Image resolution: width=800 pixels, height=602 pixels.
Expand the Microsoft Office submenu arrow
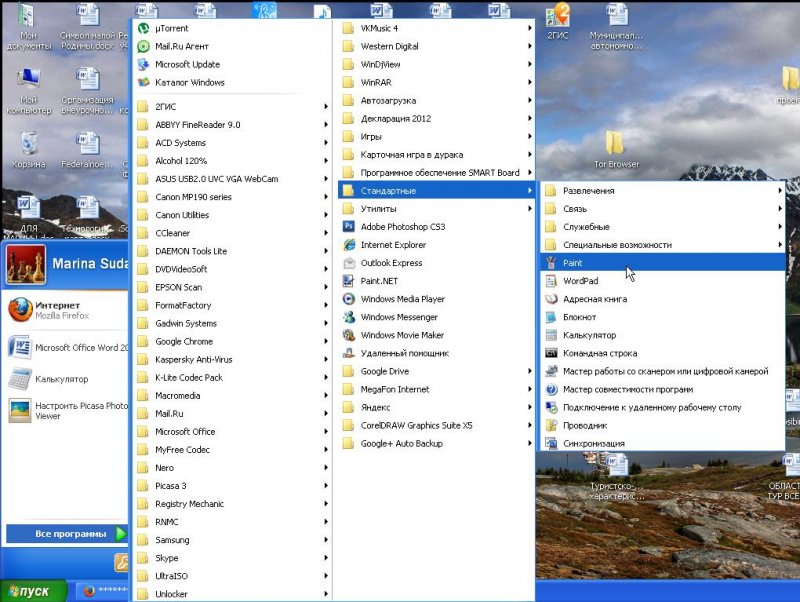click(326, 432)
